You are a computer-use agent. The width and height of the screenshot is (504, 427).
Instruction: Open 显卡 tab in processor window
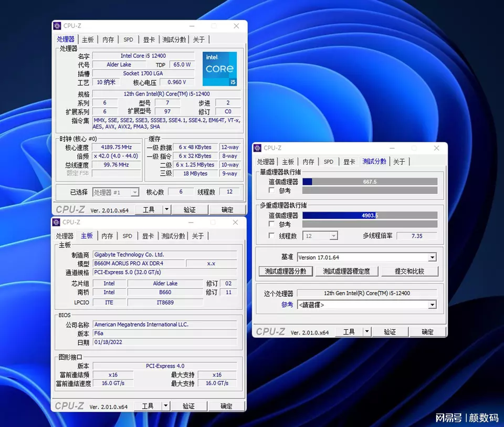[149, 39]
